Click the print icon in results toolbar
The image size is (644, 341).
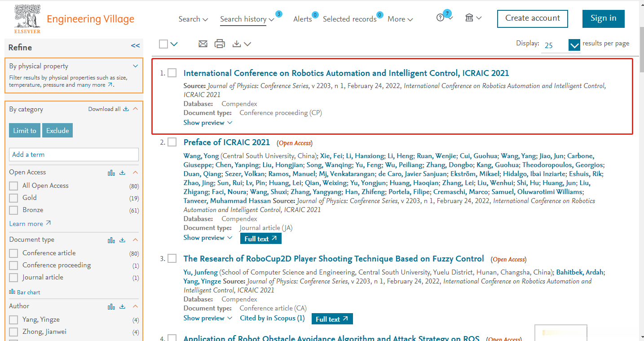pos(220,44)
